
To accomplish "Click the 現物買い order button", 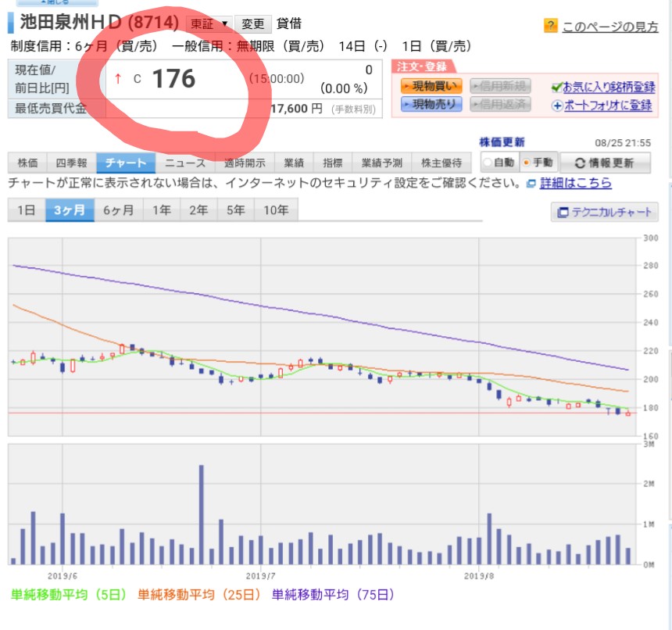I will 431,86.
